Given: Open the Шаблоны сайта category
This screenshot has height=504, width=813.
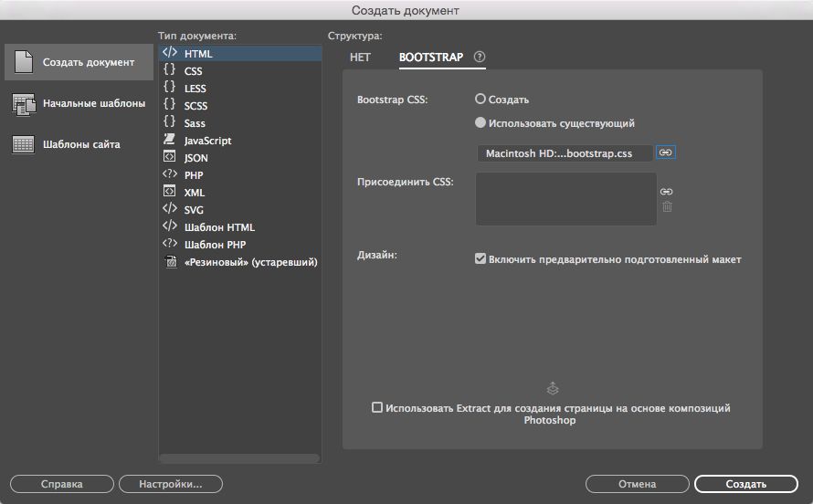Looking at the screenshot, I should 79,144.
